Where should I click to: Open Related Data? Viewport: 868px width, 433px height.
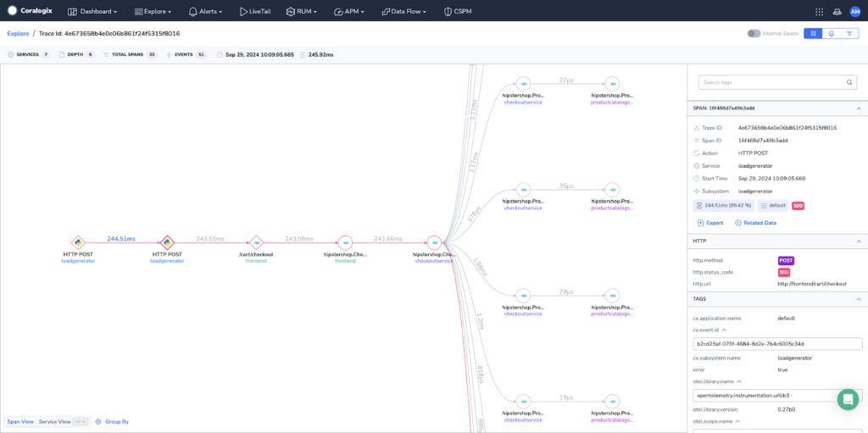755,223
